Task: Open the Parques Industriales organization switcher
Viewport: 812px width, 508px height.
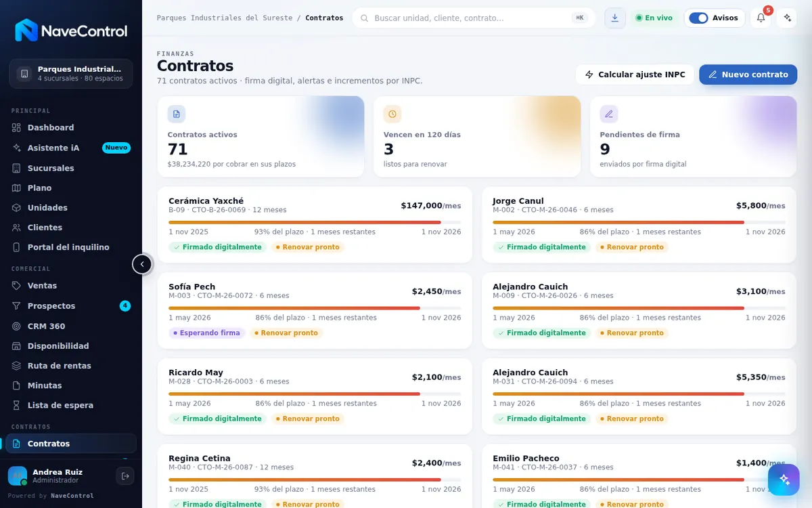Action: (71, 73)
